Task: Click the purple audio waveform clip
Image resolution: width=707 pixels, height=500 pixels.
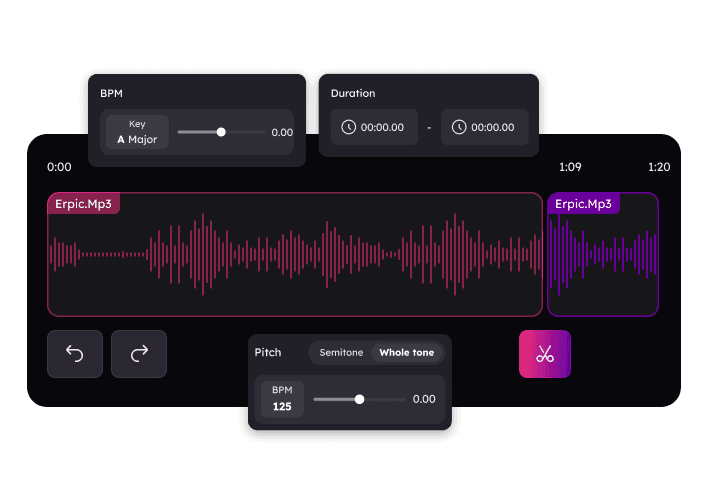Action: pos(603,255)
